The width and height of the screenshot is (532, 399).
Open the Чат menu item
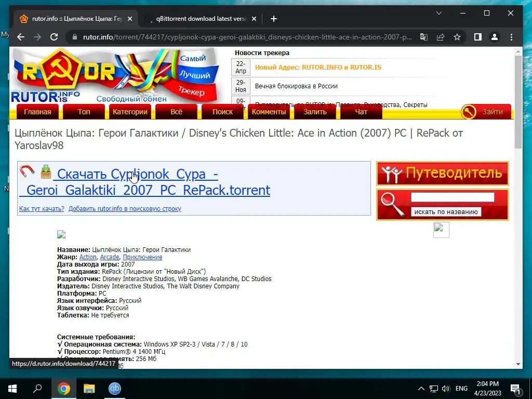361,112
